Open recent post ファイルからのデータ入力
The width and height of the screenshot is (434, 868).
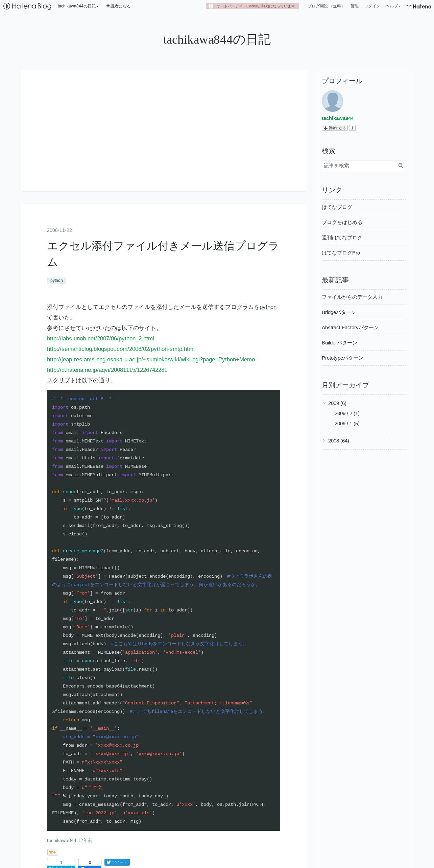pyautogui.click(x=352, y=297)
